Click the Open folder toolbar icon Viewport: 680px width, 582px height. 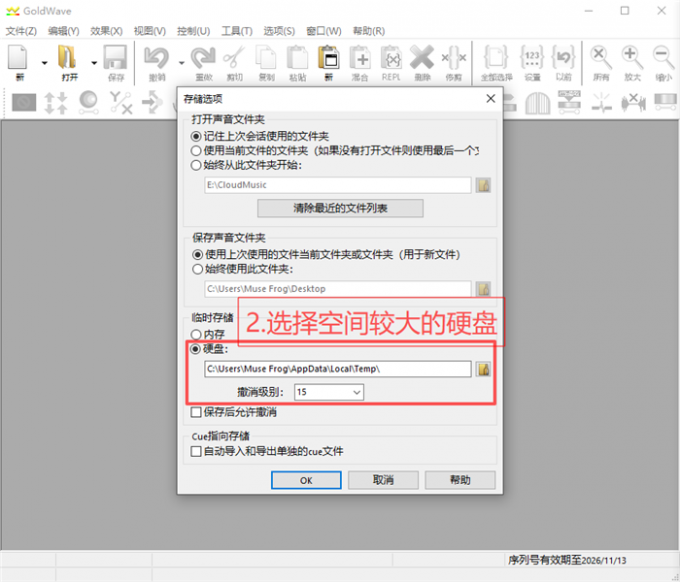[68, 59]
